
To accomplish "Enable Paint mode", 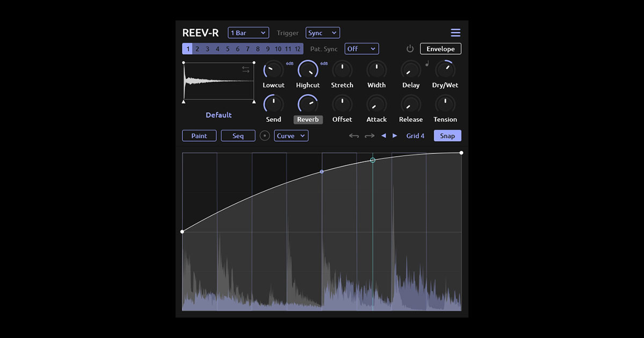I will (199, 136).
